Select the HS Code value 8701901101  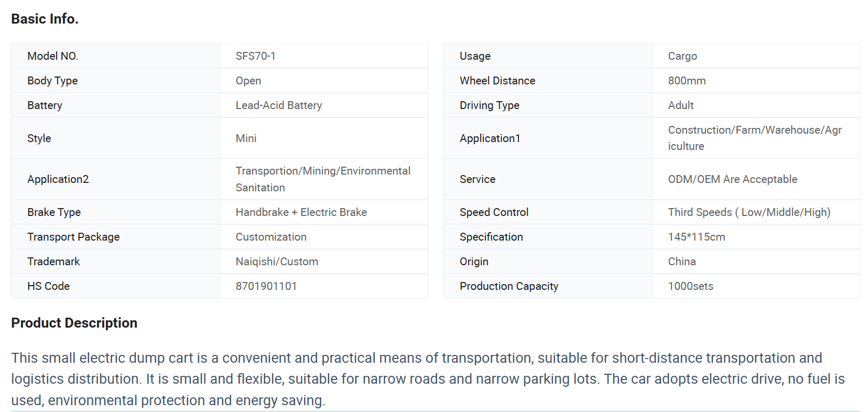point(266,286)
